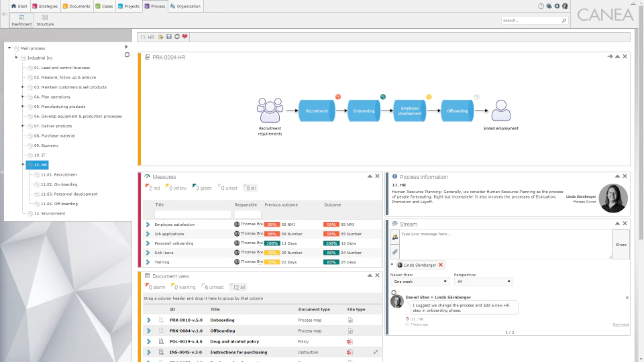Screen dimensions: 644x362
Task: Click the refresh icon in HR toolbar
Action: [x=177, y=36]
